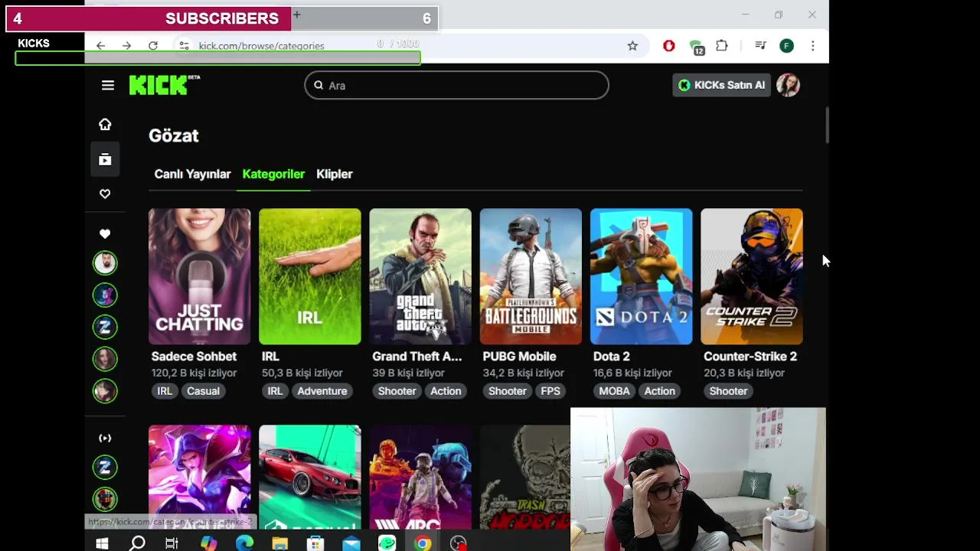Click the Chrome profile F icon
This screenshot has width=980, height=551.
point(786,46)
